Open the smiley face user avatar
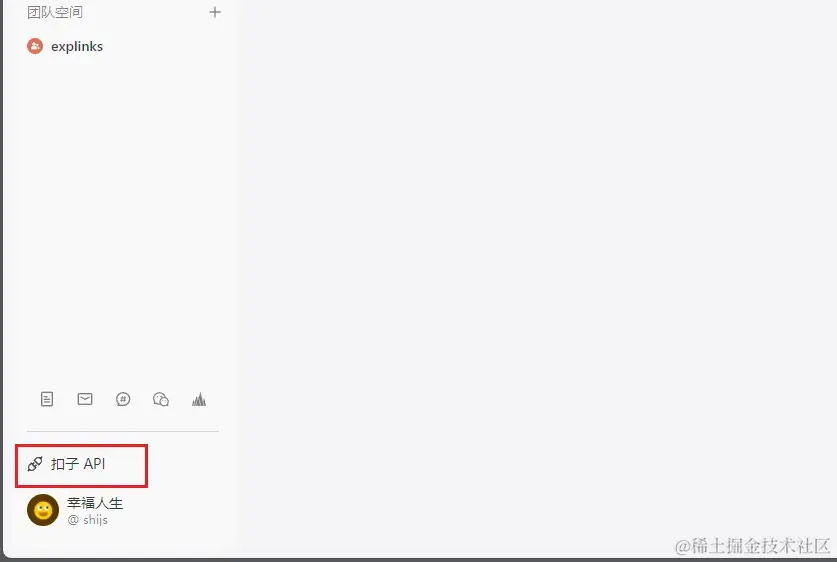 point(43,510)
